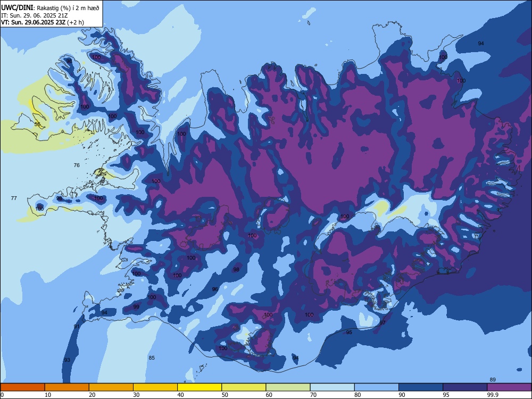Click the '95' value on the south coast map
Image resolution: width=532 pixels, height=399 pixels.
click(349, 332)
